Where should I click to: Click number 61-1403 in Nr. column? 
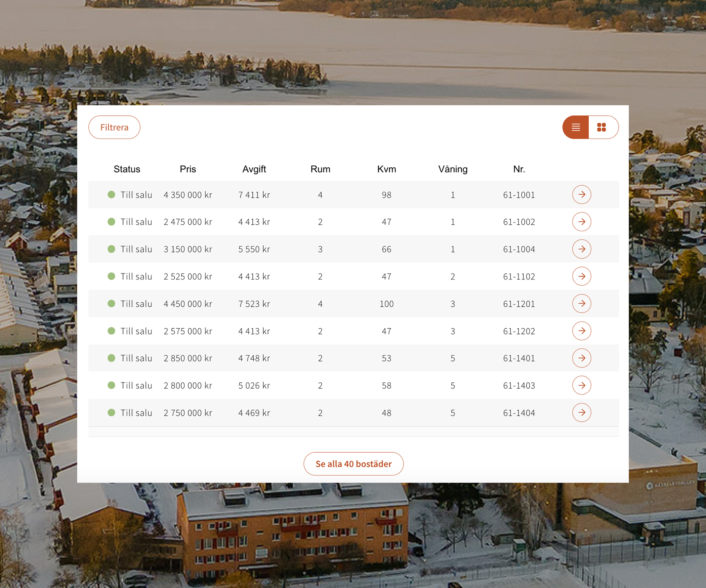(x=519, y=386)
